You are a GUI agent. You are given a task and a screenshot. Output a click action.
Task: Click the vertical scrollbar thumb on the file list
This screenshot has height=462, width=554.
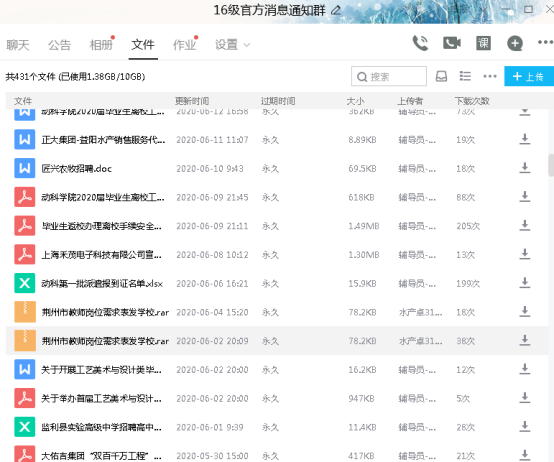(x=551, y=165)
